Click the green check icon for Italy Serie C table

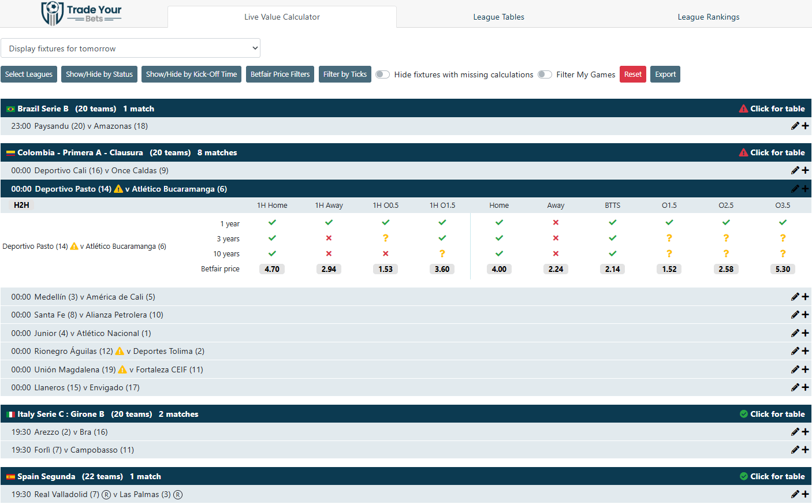click(744, 414)
